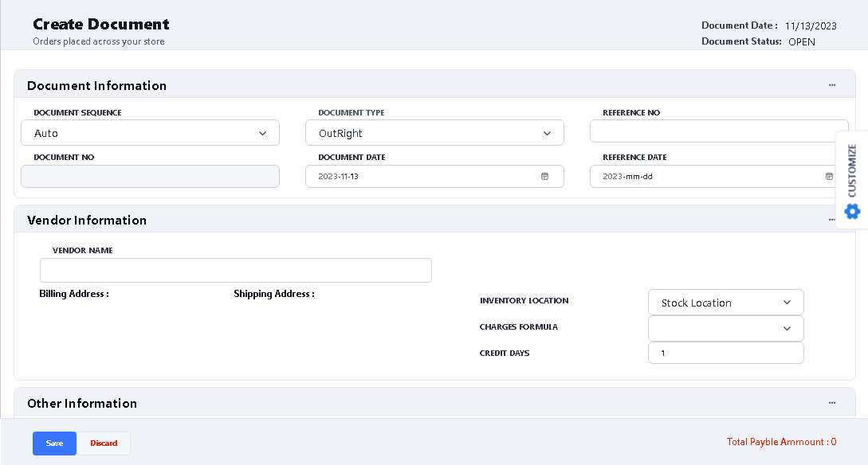This screenshot has width=868, height=465.
Task: Open Reference Date calendar picker icon
Action: tap(829, 176)
